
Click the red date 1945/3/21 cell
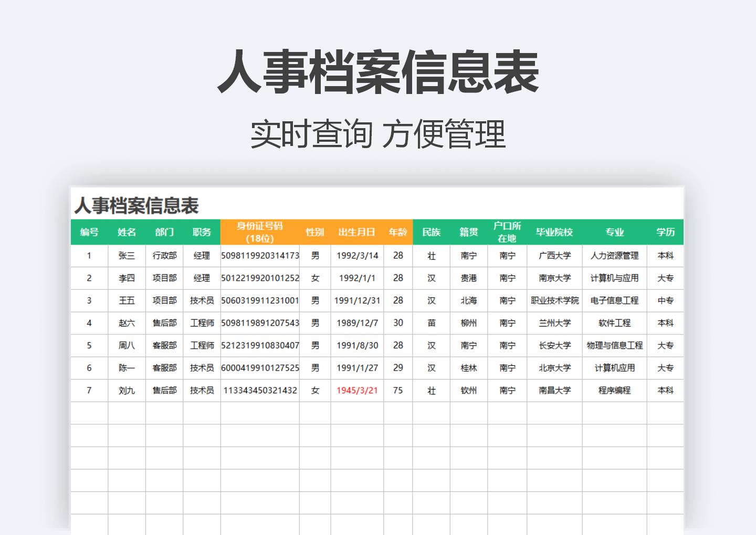pyautogui.click(x=357, y=390)
